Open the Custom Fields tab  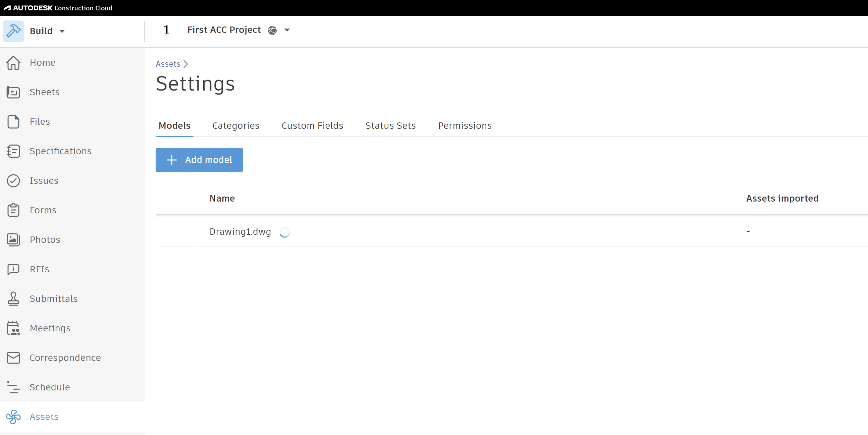(312, 126)
